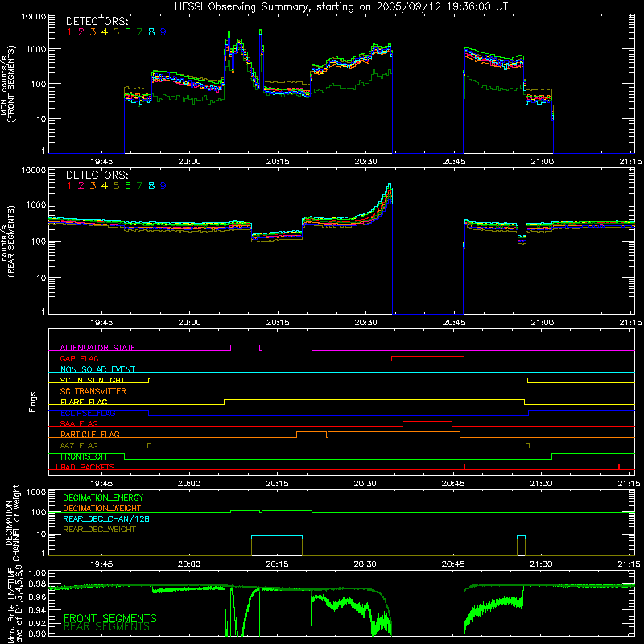Click cyan detector 8 legend number, rear segments plot

[x=151, y=186]
